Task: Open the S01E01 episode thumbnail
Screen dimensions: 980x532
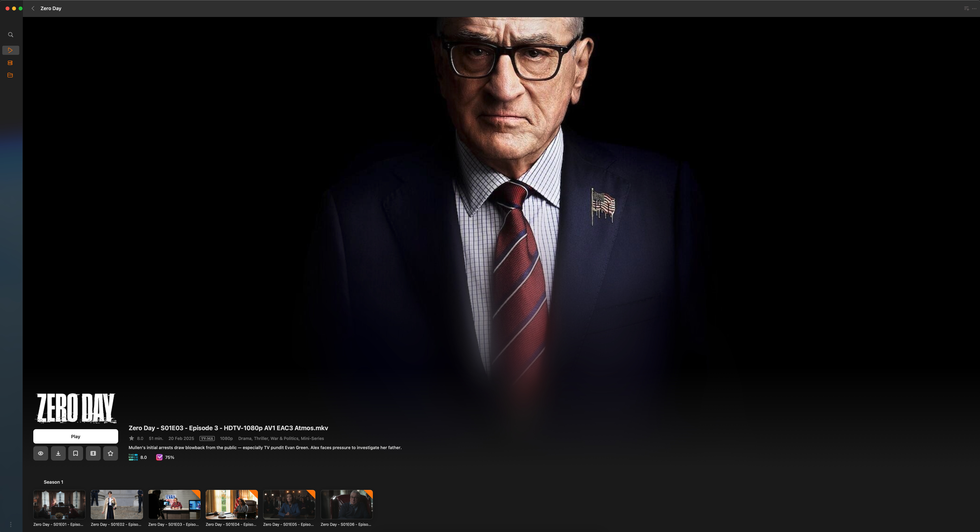Action: pos(59,504)
